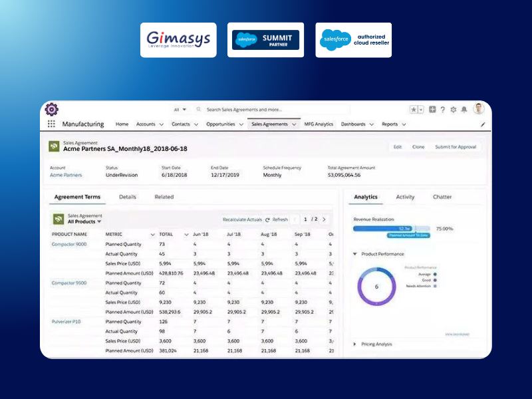532x399 pixels.
Task: Click the Setup gear icon
Action: pos(454,109)
